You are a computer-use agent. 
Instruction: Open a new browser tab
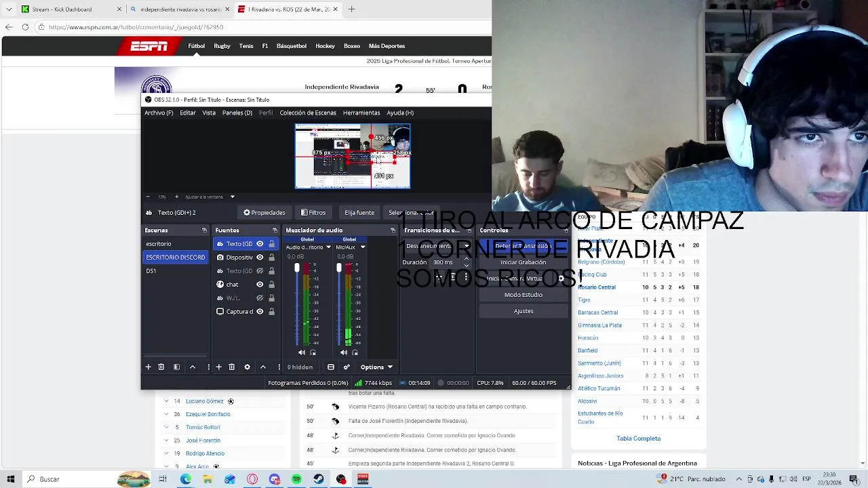[x=351, y=9]
